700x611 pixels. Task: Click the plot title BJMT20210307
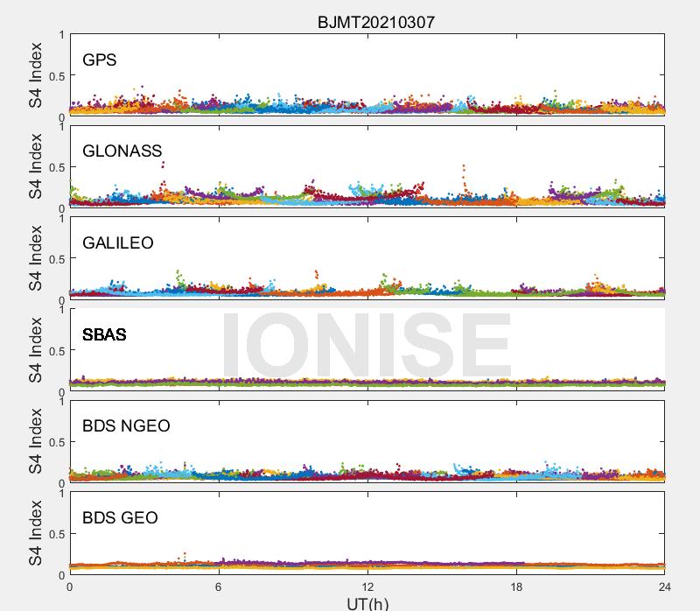pyautogui.click(x=376, y=23)
